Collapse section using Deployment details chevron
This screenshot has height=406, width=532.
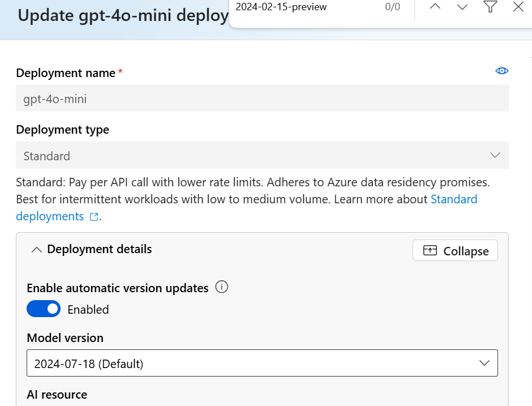(x=37, y=250)
